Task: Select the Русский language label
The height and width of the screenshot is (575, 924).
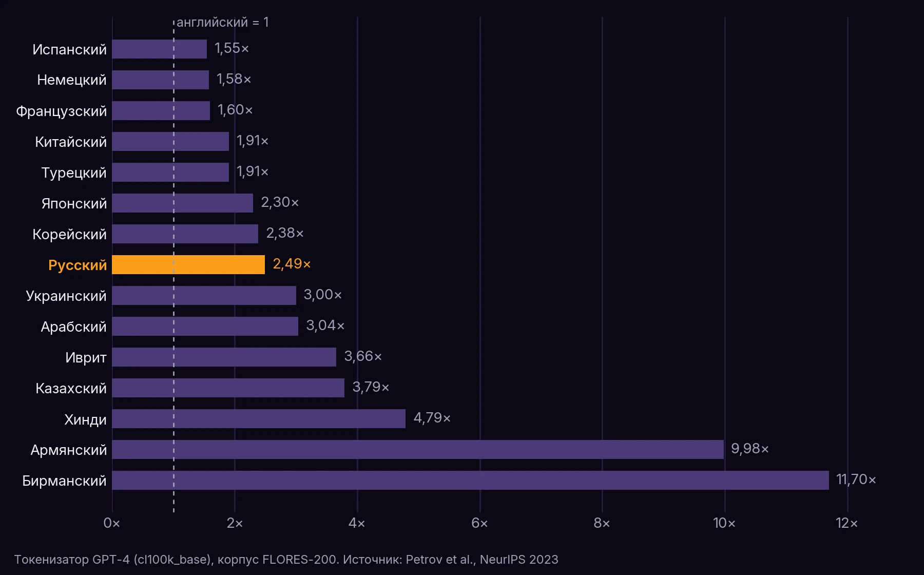Action: point(78,265)
